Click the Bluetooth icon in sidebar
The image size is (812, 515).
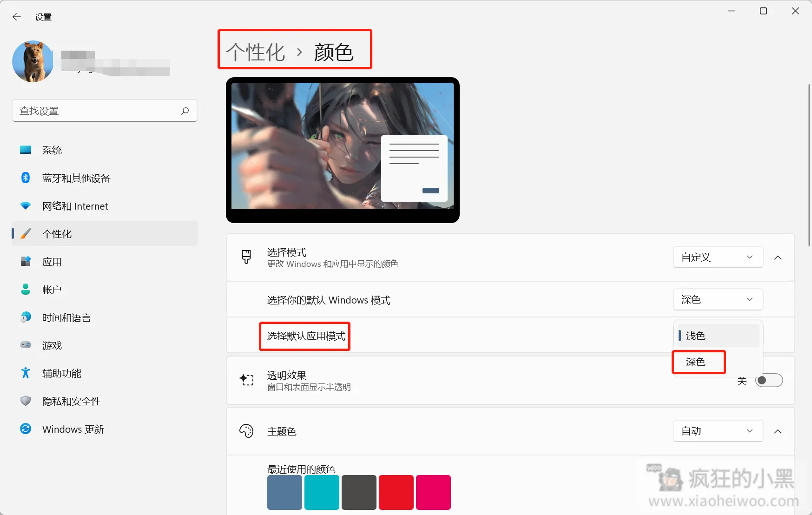click(x=26, y=178)
